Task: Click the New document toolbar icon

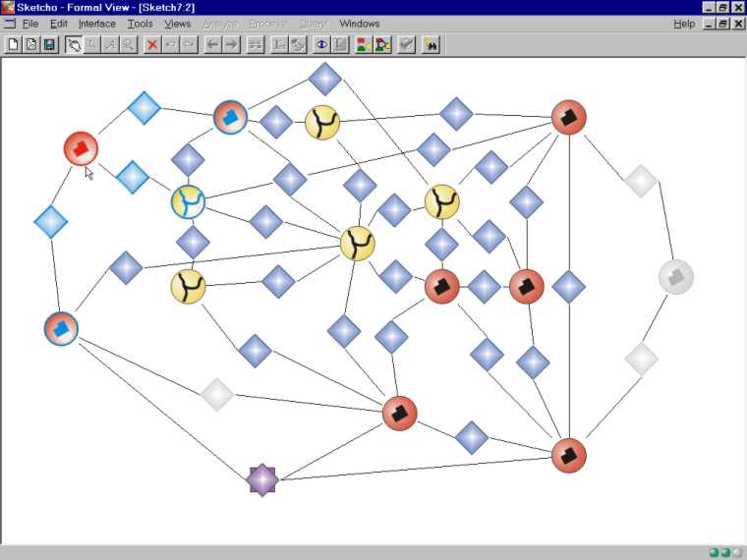Action: coord(13,44)
